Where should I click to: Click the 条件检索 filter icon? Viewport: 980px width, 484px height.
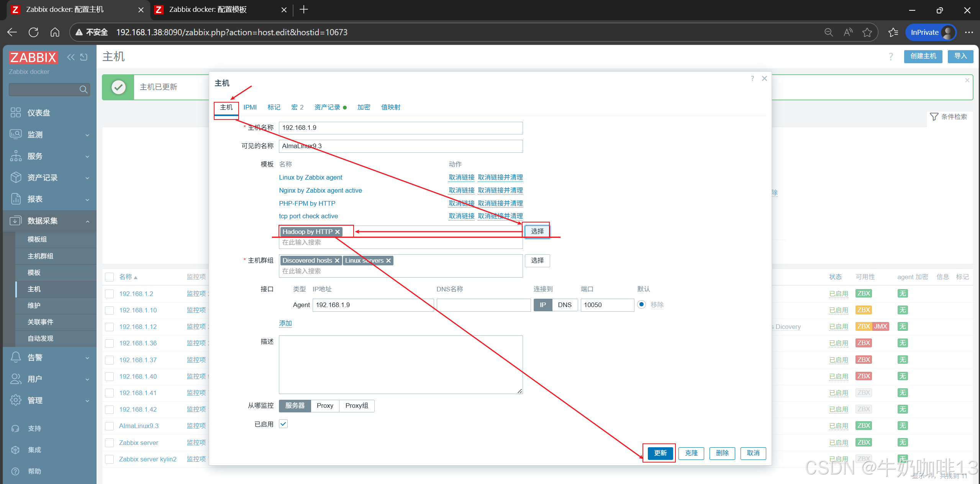[934, 117]
